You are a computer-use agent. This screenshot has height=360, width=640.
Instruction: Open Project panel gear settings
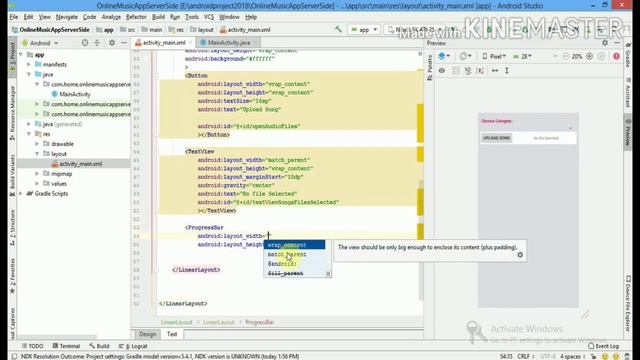coord(111,43)
